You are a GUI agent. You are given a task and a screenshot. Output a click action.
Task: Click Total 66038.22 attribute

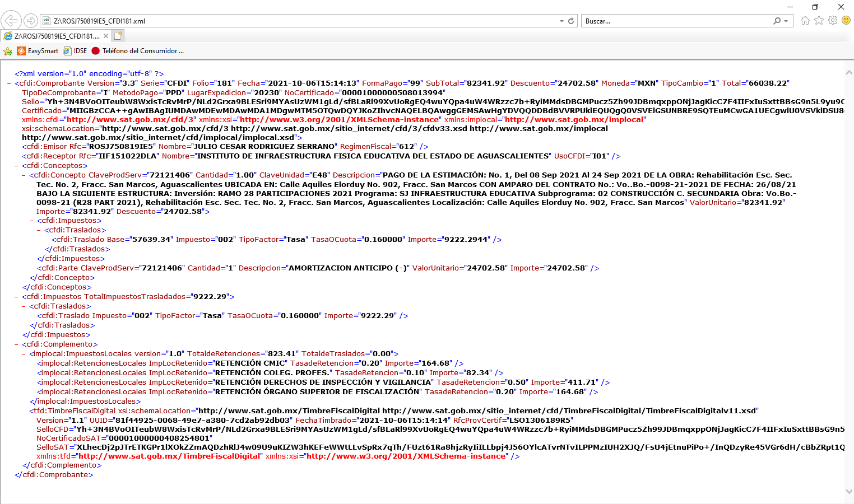click(755, 83)
